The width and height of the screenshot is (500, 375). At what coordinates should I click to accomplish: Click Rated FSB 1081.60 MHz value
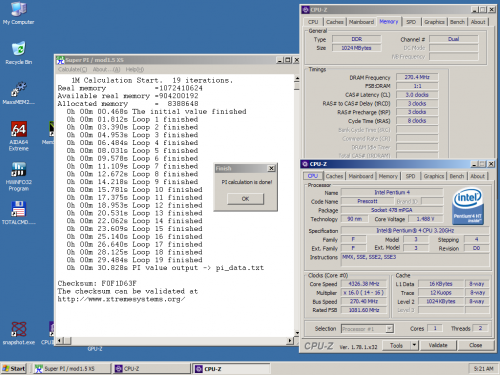tap(364, 310)
